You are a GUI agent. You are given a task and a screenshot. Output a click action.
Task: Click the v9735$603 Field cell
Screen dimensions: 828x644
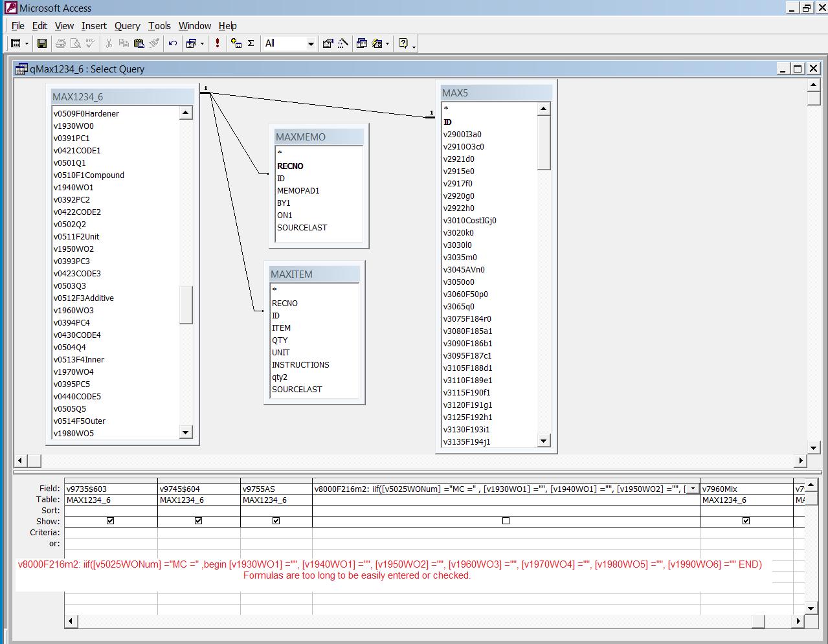[x=111, y=489]
